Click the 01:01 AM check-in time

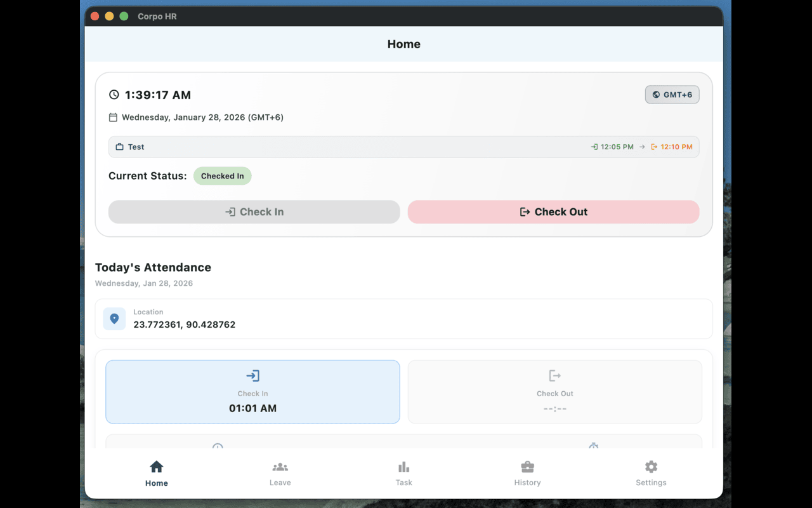(252, 408)
